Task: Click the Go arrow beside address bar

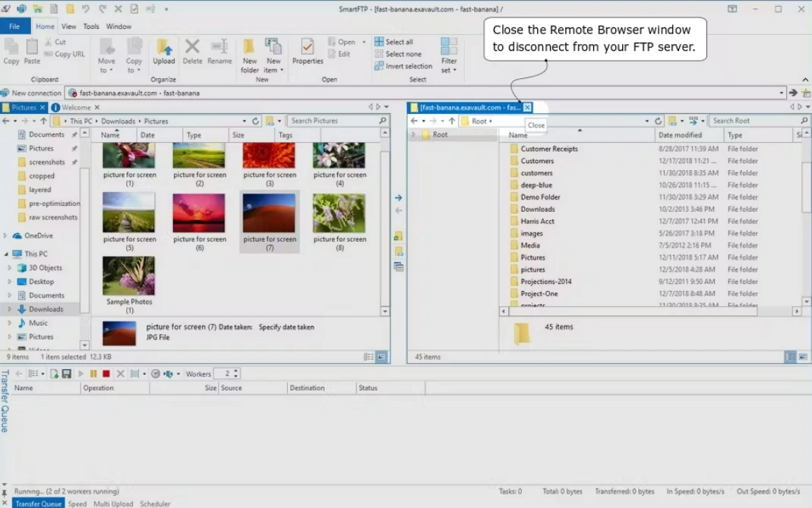Action: pyautogui.click(x=793, y=93)
